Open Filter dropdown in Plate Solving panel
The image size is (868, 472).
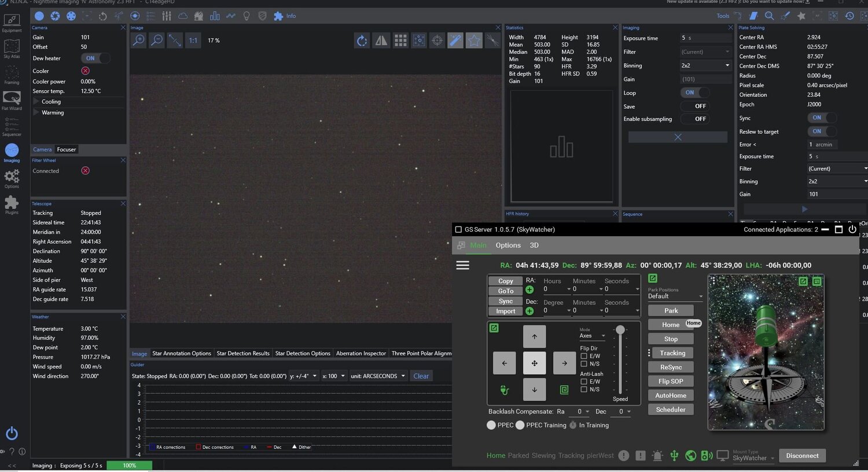(x=837, y=169)
